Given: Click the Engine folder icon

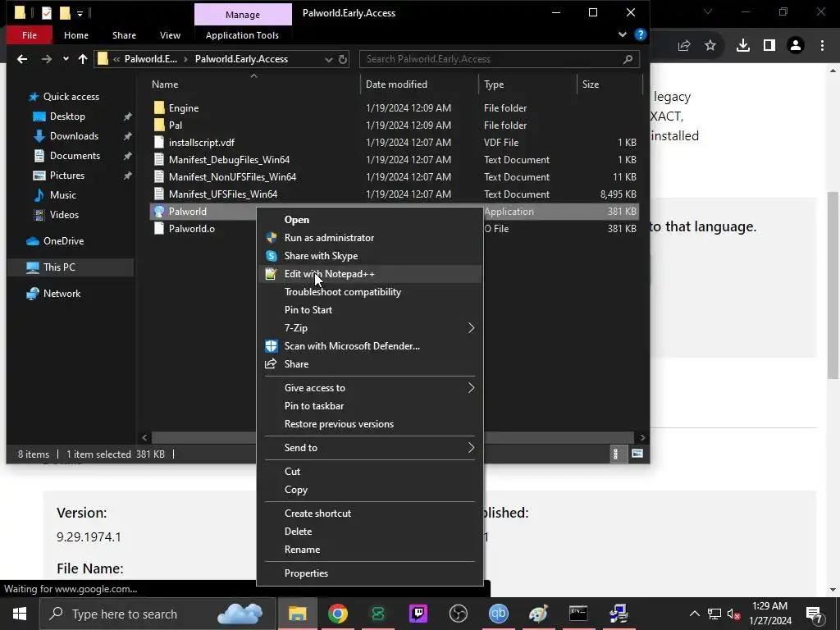Looking at the screenshot, I should coord(158,107).
